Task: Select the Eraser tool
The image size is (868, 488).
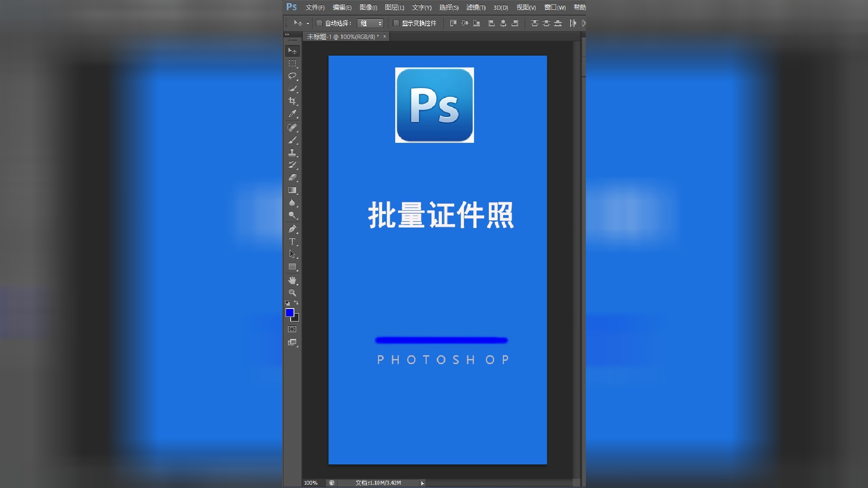Action: pos(292,177)
